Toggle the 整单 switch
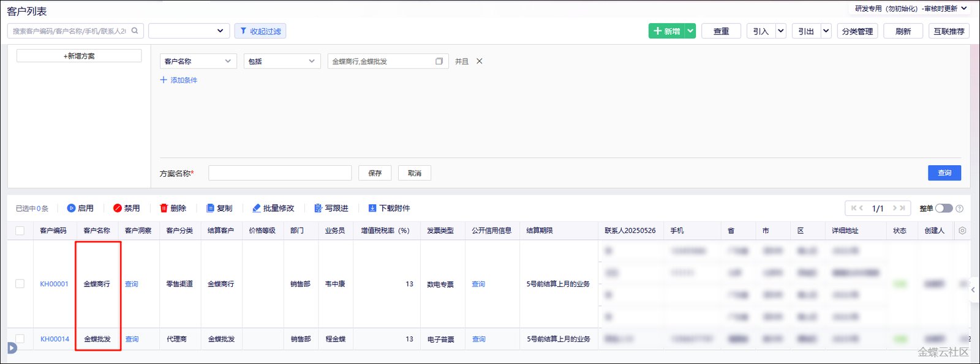 coord(944,208)
